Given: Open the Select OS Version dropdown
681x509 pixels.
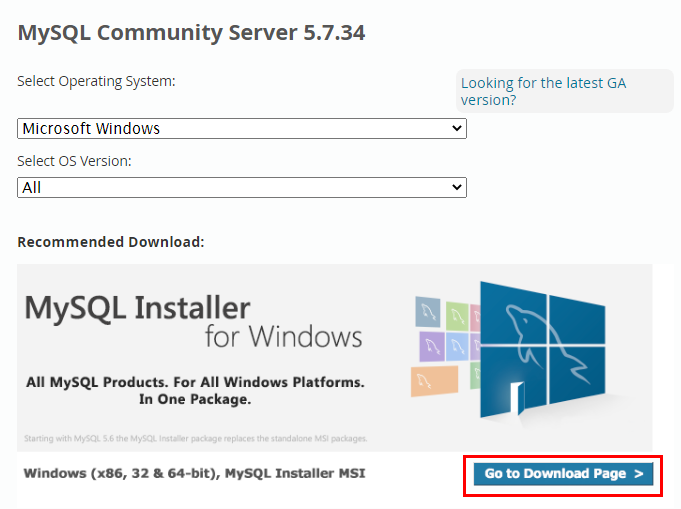Looking at the screenshot, I should pyautogui.click(x=242, y=188).
